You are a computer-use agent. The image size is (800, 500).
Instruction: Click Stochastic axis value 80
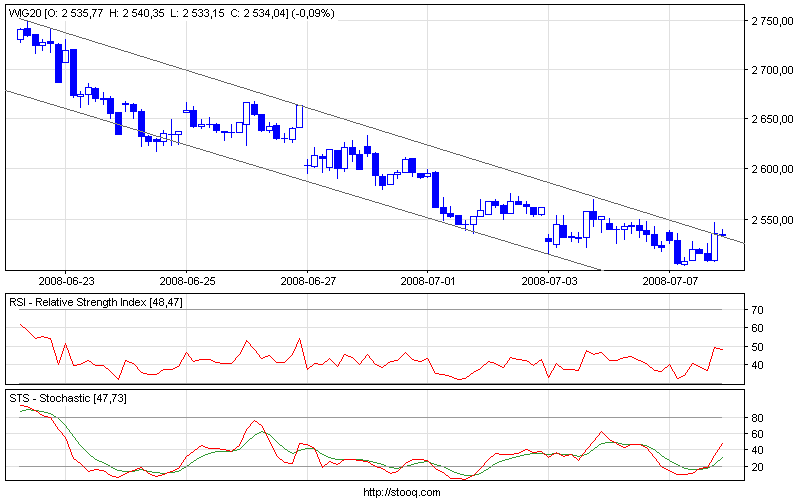757,418
